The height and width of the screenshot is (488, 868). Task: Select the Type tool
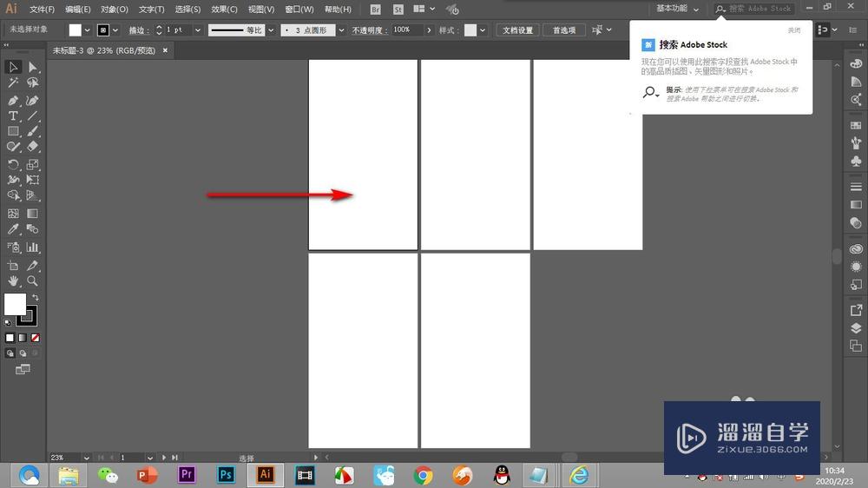tap(13, 115)
